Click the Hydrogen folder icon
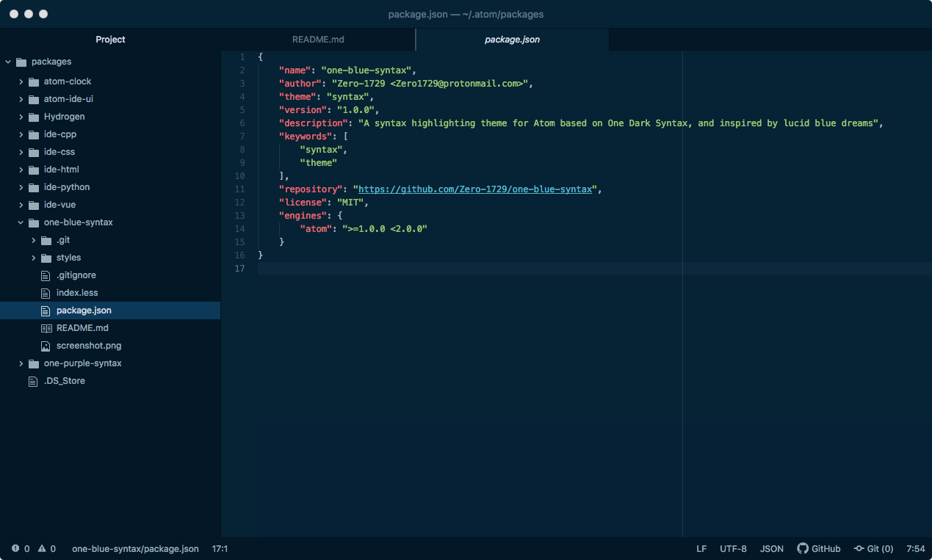The image size is (932, 560). pyautogui.click(x=34, y=117)
